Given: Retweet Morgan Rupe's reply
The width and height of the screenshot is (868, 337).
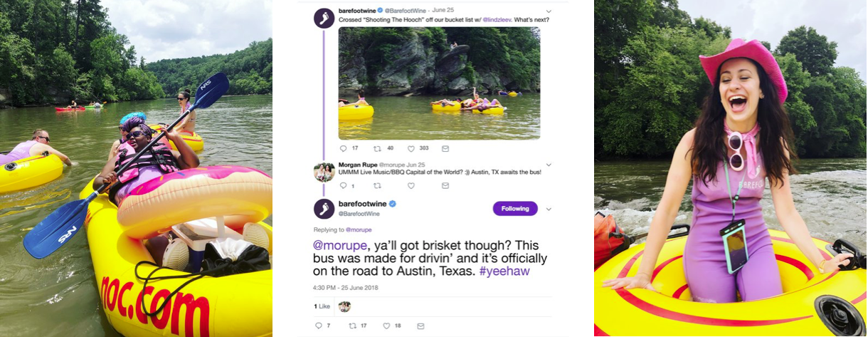Looking at the screenshot, I should pyautogui.click(x=377, y=186).
